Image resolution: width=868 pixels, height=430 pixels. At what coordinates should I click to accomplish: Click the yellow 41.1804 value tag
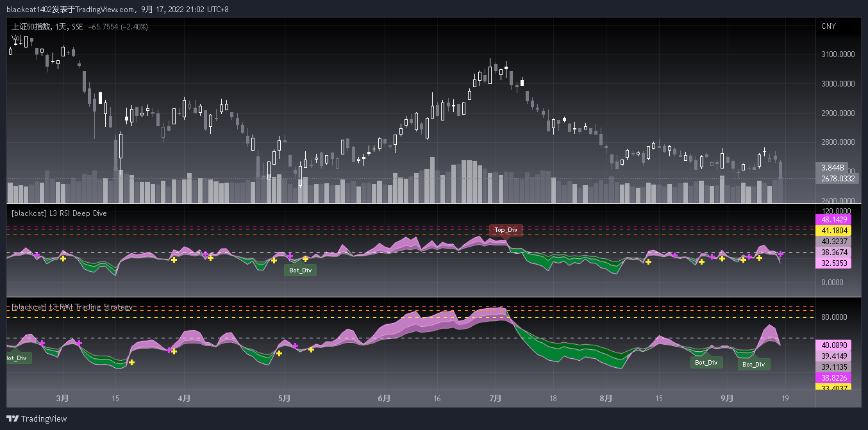click(x=833, y=230)
